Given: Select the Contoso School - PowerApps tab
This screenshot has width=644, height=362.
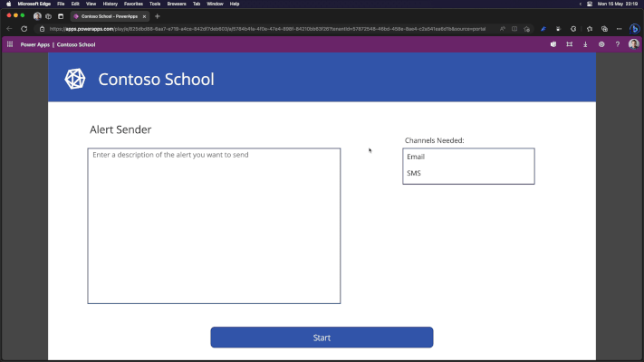Looking at the screenshot, I should click(110, 16).
